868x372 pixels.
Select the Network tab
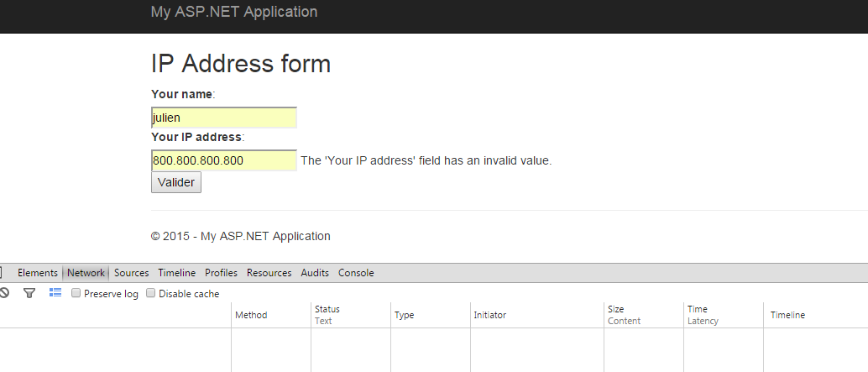tap(86, 273)
